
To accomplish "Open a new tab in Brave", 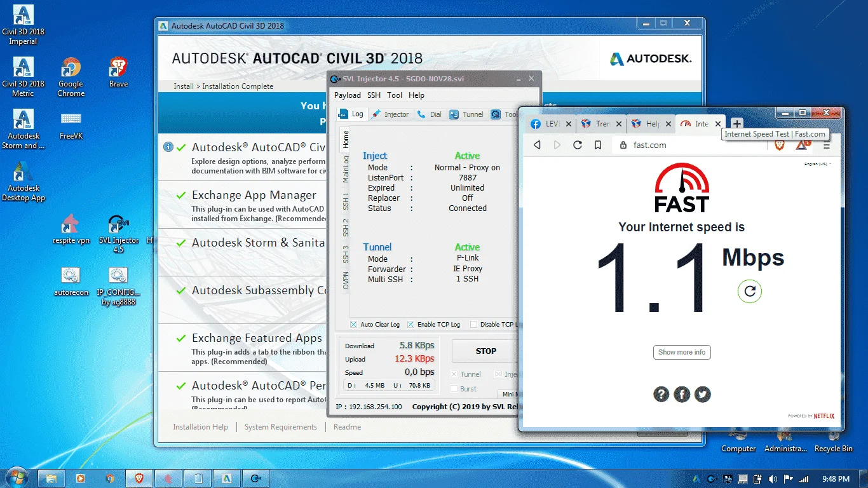I will coord(736,123).
